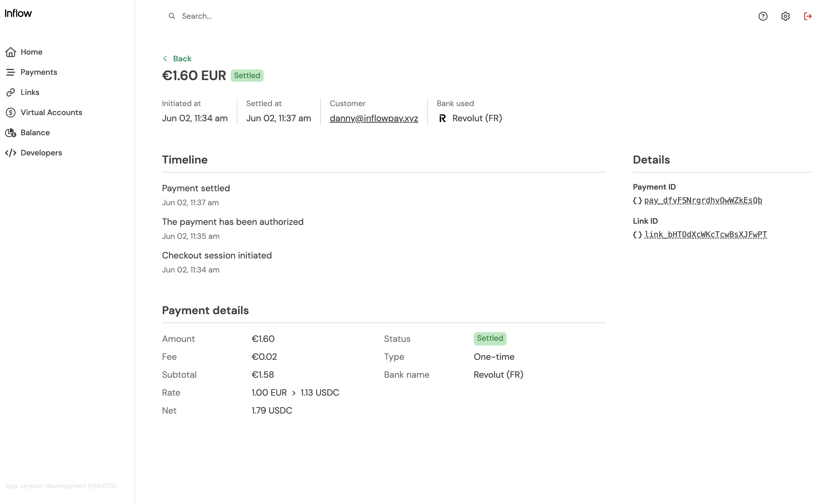Click the Payments list icon

coord(10,72)
